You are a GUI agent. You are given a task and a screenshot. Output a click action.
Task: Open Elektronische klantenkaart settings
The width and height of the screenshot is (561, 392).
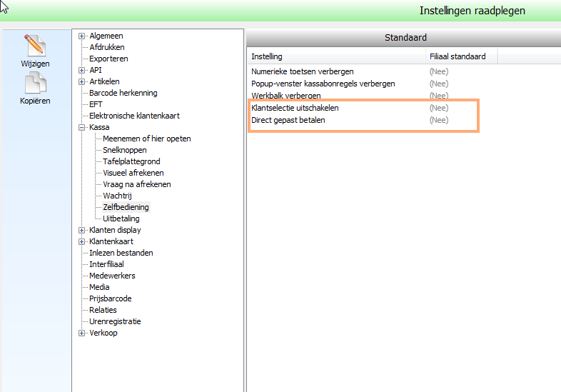134,116
